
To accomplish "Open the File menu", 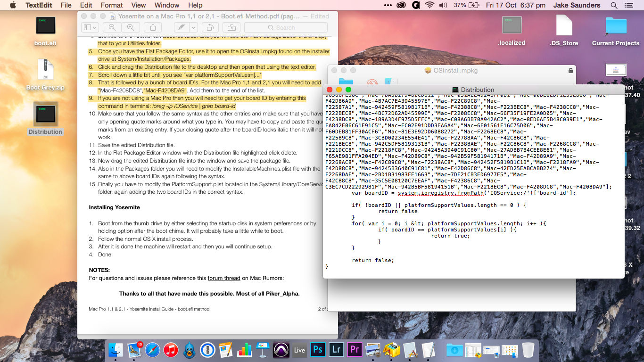I will coord(66,5).
